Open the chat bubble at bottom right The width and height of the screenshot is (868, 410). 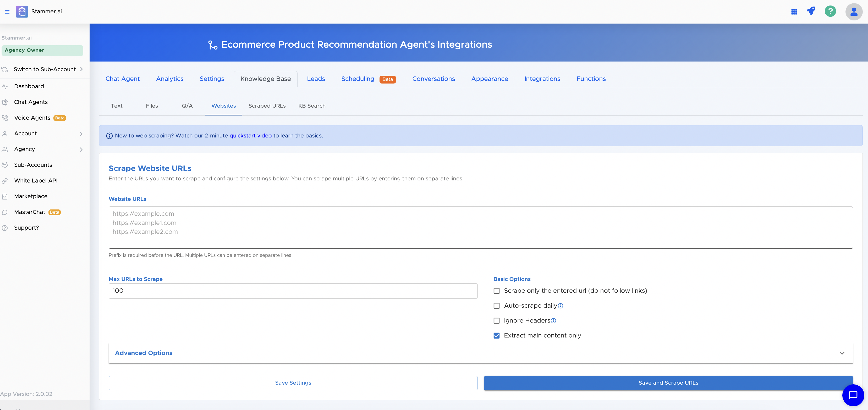(x=853, y=396)
